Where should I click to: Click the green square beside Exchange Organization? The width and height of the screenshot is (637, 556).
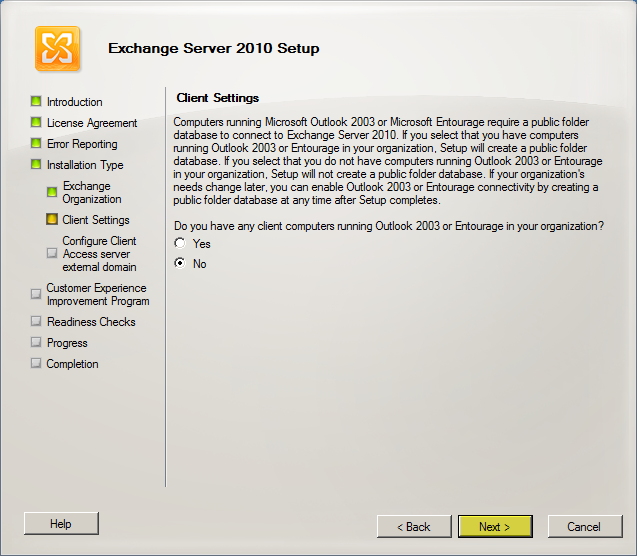tap(52, 192)
